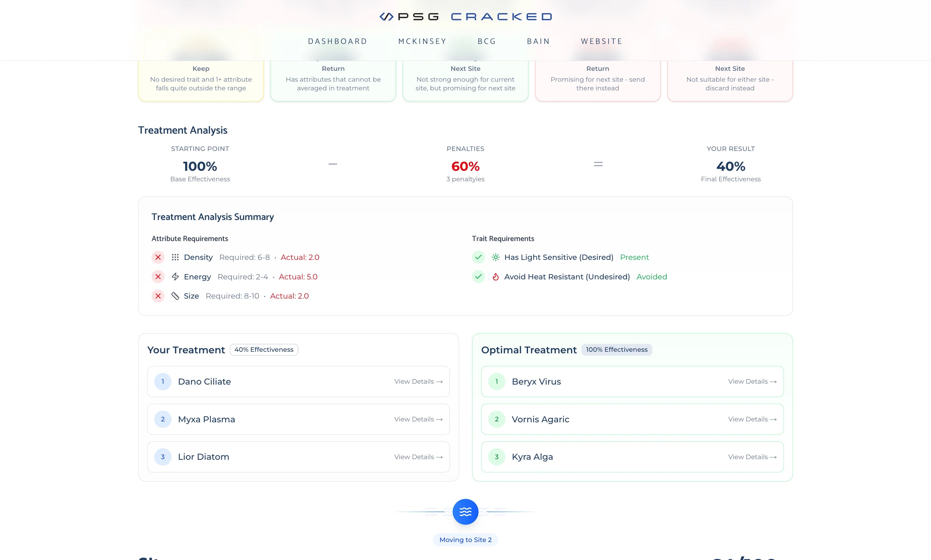The height and width of the screenshot is (560, 931).
Task: Click the Energy lightning bolt icon
Action: coord(175,277)
